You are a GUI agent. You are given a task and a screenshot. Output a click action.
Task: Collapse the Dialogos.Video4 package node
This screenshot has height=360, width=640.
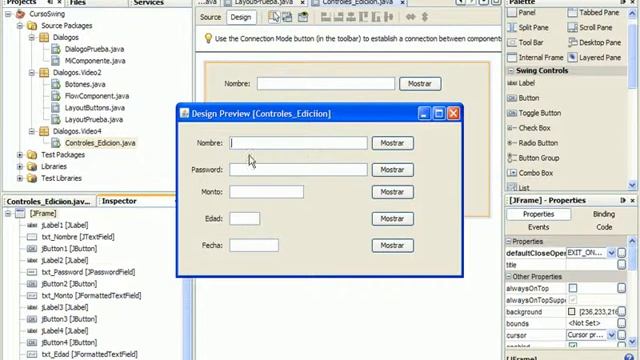(31, 131)
